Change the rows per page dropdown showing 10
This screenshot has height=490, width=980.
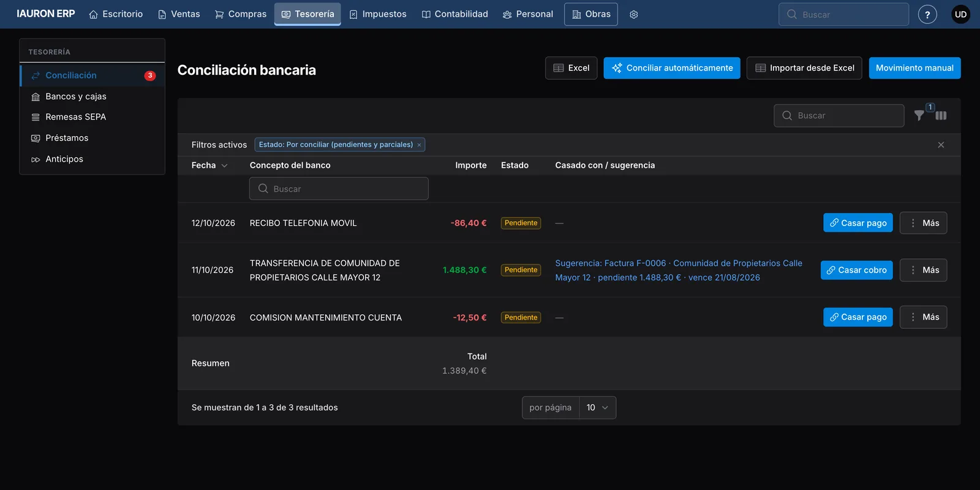(598, 408)
